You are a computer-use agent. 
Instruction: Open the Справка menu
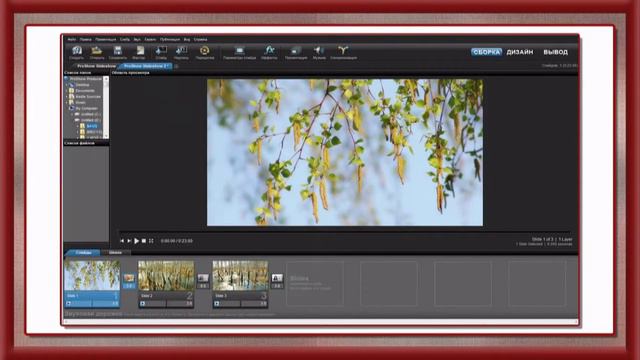200,40
